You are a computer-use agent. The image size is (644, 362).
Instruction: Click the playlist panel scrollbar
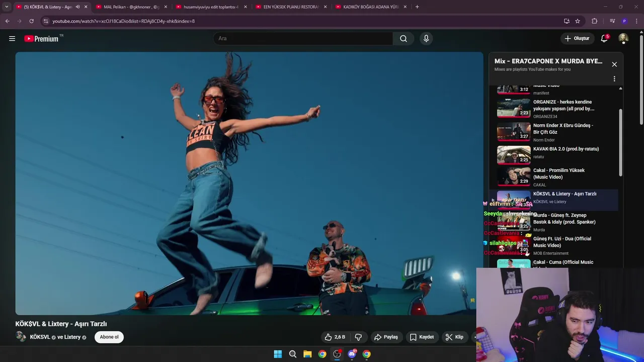click(620, 142)
